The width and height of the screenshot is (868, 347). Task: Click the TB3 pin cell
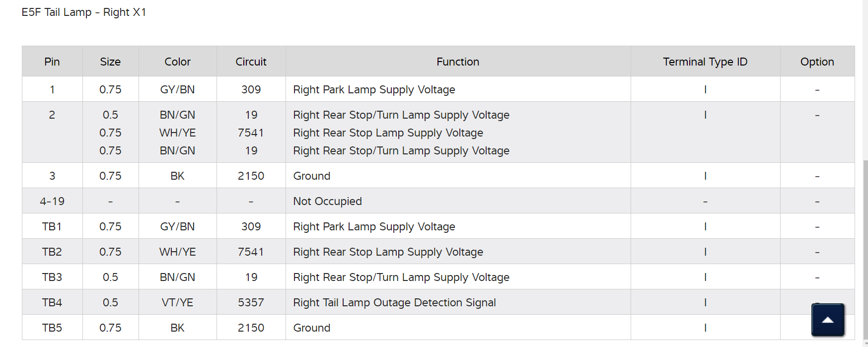pyautogui.click(x=52, y=277)
